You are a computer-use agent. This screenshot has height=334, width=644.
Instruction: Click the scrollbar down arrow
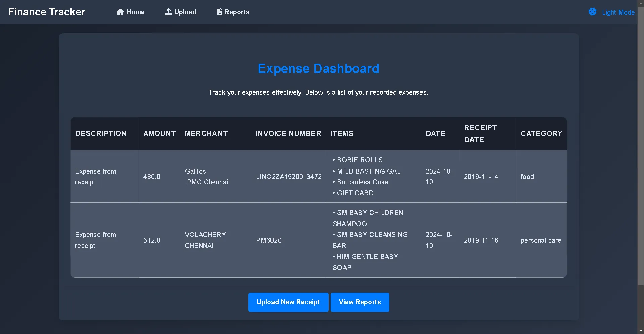(x=641, y=331)
